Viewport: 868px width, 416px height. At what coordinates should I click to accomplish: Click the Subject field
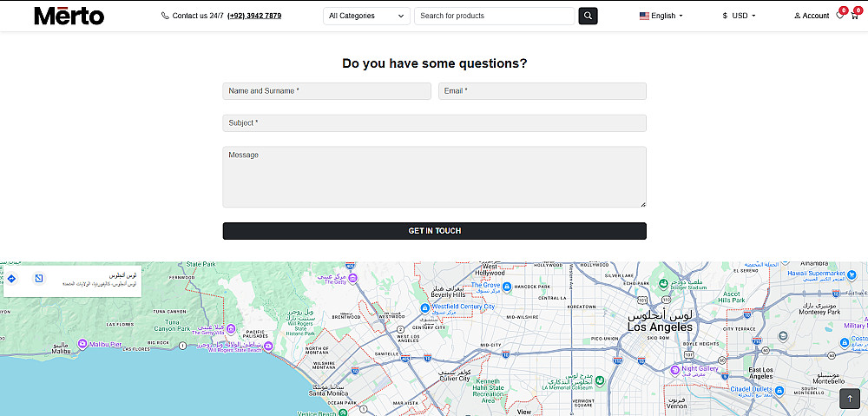click(435, 123)
